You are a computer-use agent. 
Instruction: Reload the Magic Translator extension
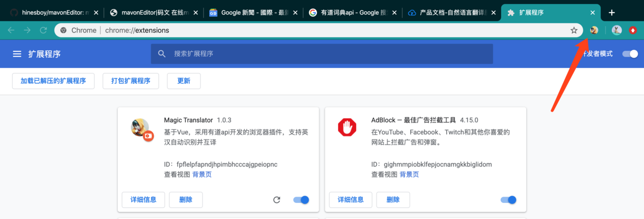277,200
